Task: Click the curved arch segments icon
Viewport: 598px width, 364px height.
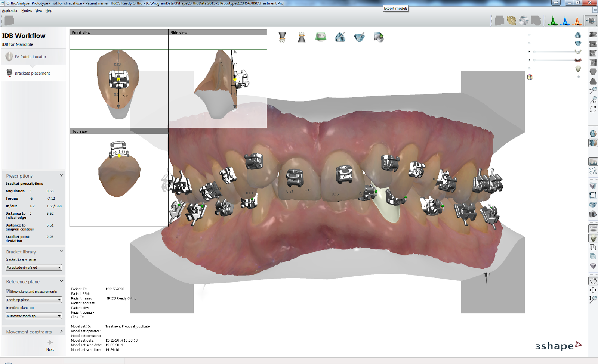Action: click(x=593, y=171)
